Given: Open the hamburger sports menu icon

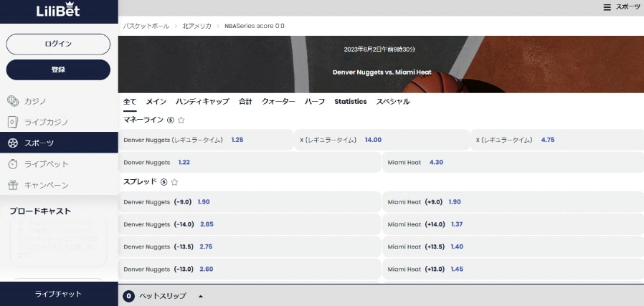Looking at the screenshot, I should (x=607, y=7).
